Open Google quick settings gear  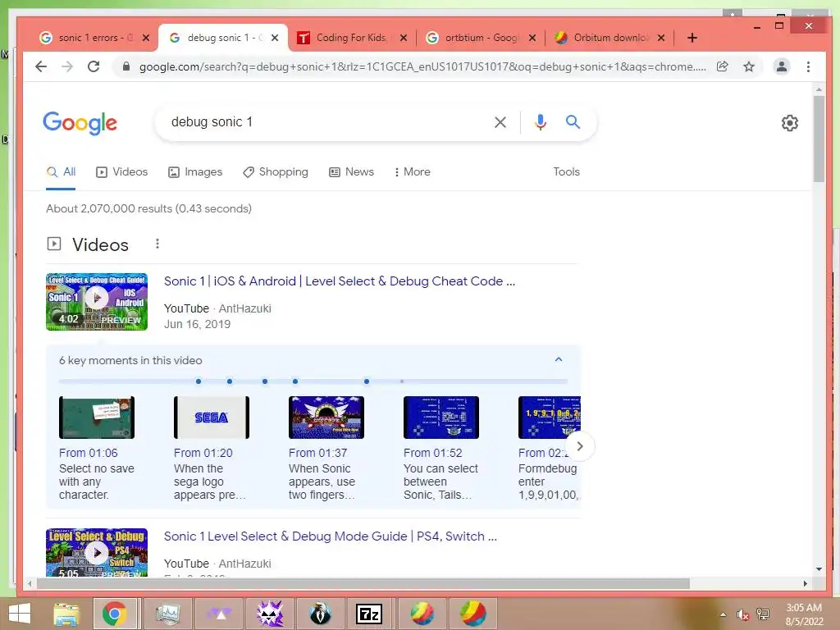point(790,123)
